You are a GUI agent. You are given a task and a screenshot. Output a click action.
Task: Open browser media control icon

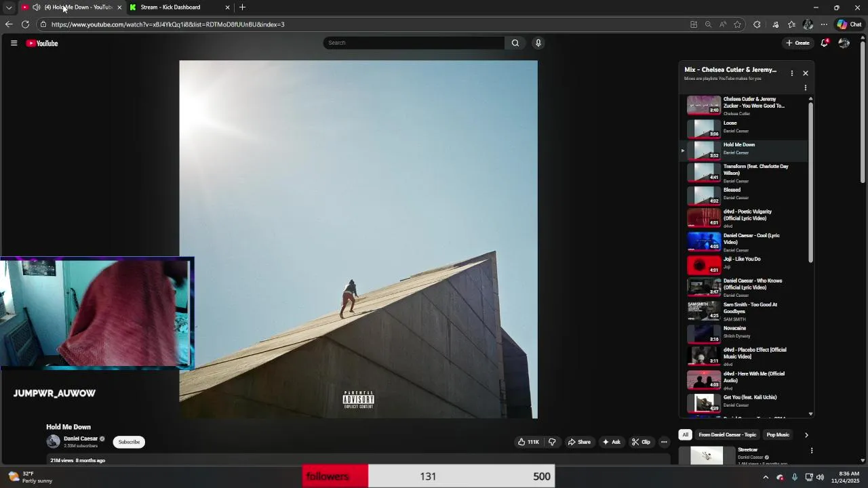click(776, 24)
